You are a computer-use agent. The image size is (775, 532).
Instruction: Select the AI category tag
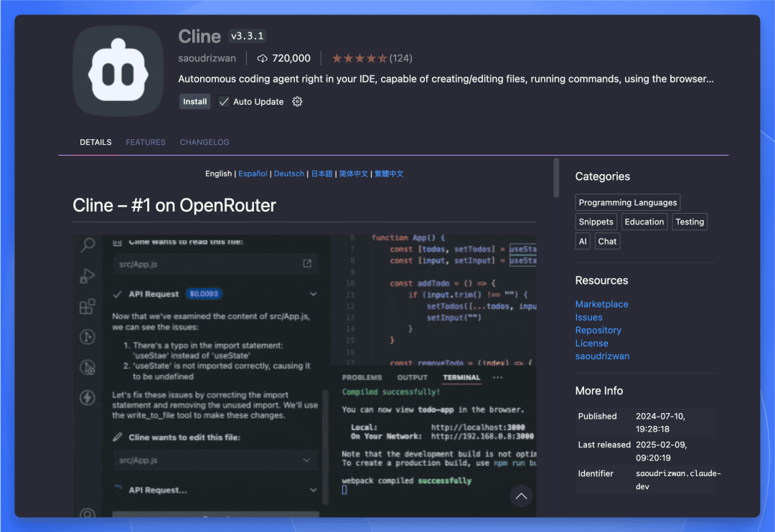coord(583,242)
